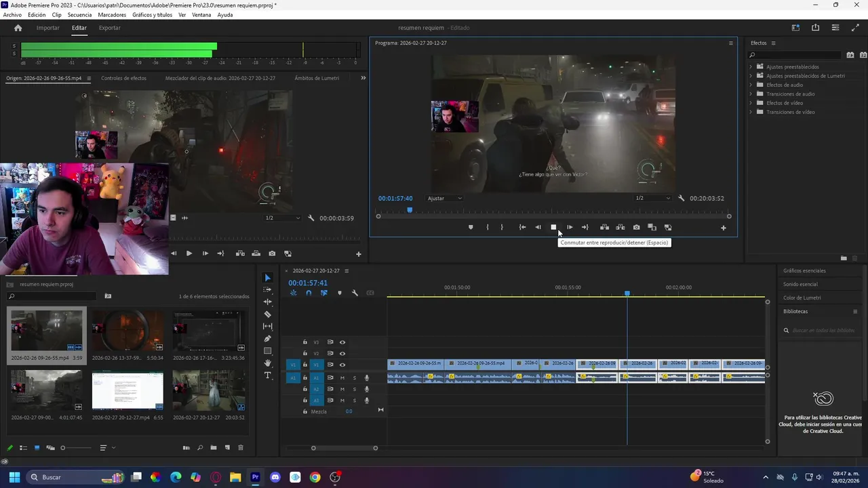868x488 pixels.
Task: Open Google Chrome from the taskbar
Action: coord(315,477)
